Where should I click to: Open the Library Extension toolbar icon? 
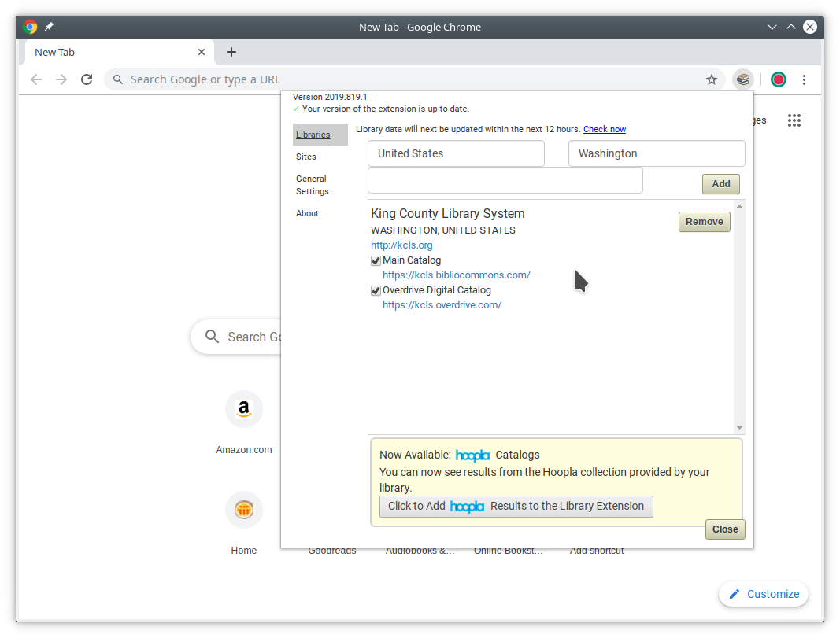pos(743,79)
